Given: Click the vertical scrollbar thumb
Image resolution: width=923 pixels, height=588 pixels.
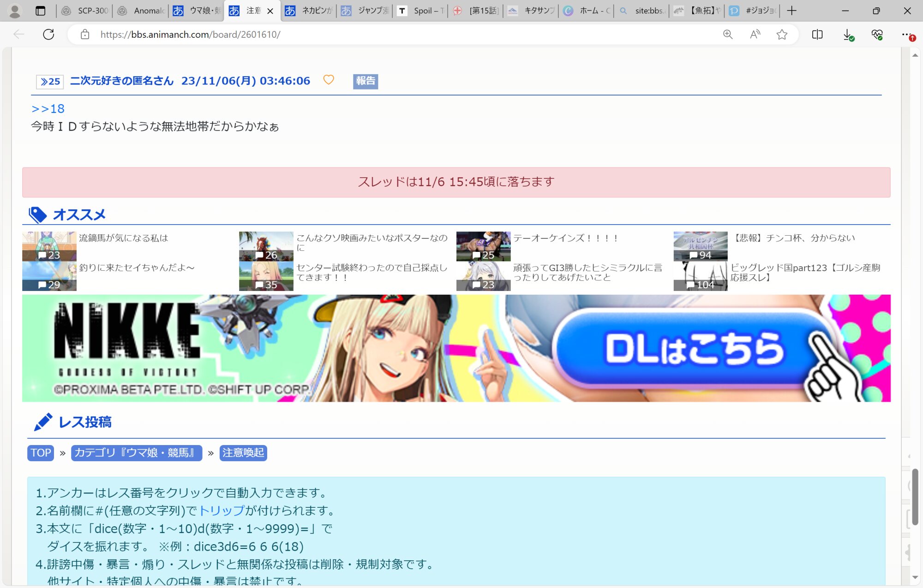Looking at the screenshot, I should (x=915, y=497).
